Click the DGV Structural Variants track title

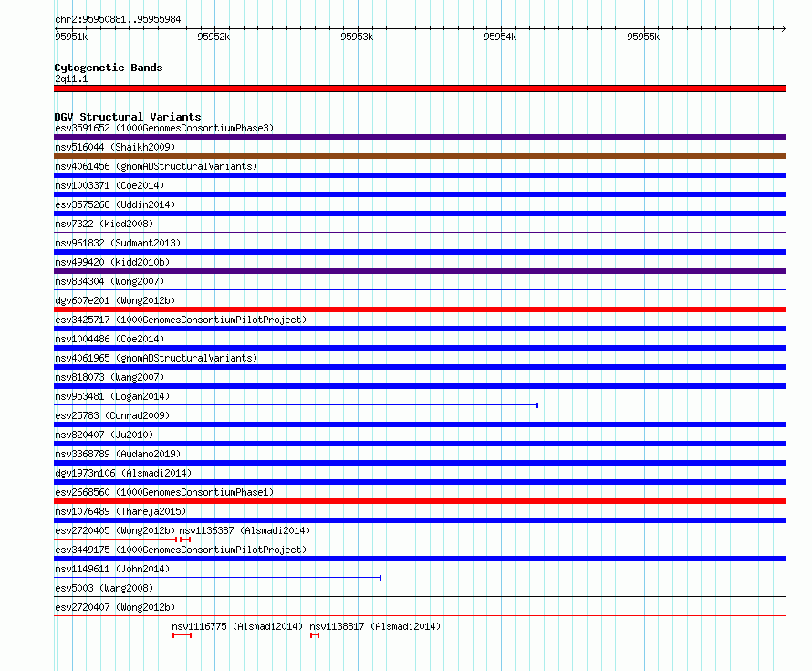click(128, 117)
